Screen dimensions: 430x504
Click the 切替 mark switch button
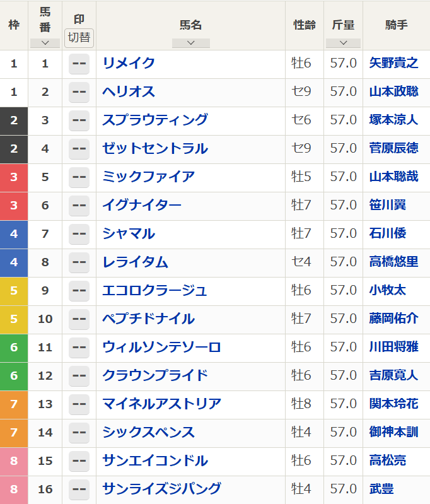click(x=79, y=37)
